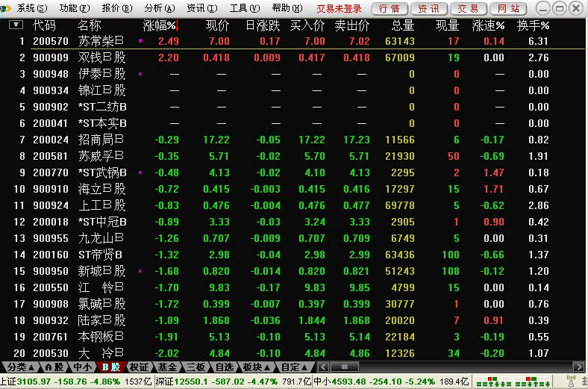588x389 pixels.
Task: Select stock code 200530
Action: [51, 353]
